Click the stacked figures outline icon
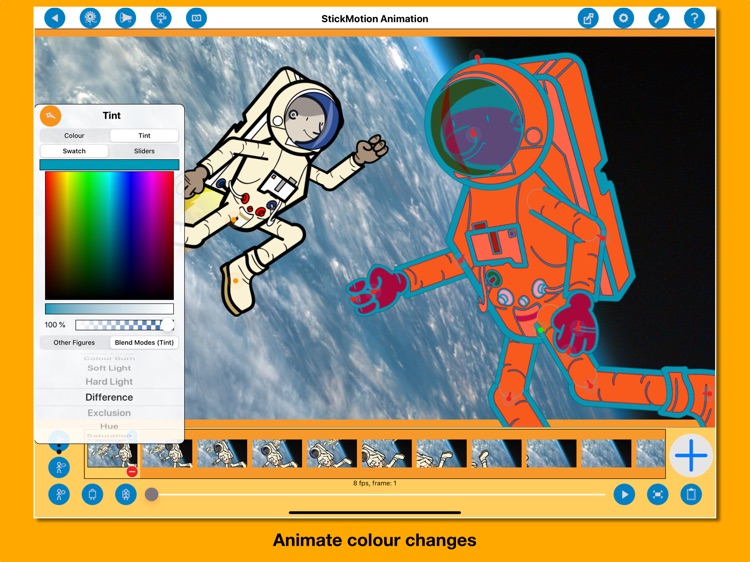This screenshot has height=562, width=750. (x=126, y=494)
